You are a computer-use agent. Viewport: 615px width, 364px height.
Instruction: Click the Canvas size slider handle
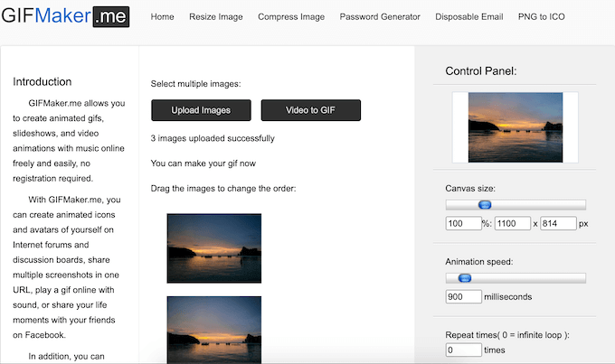(484, 205)
